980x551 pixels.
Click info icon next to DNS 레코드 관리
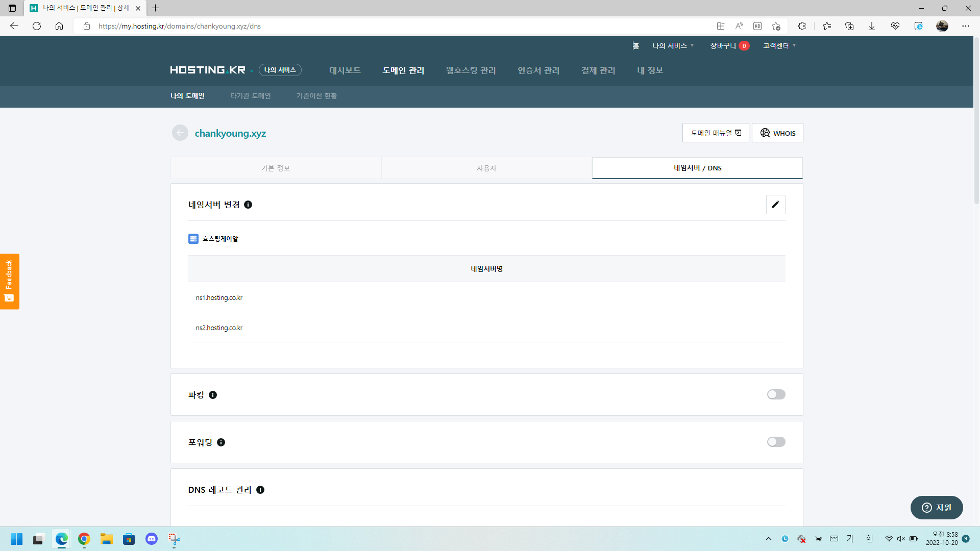point(260,490)
